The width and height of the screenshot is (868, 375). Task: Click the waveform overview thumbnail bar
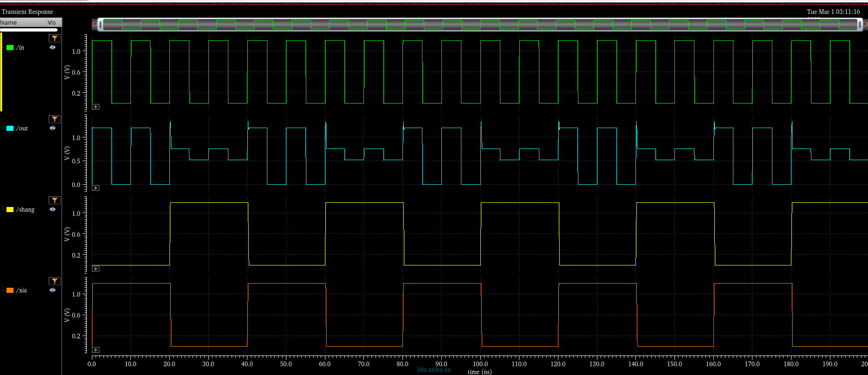tap(480, 25)
